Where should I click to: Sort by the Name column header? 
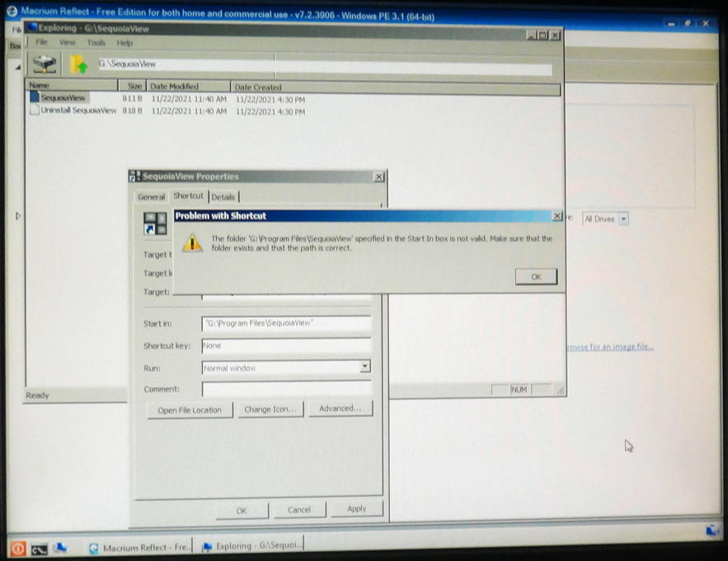(72, 86)
